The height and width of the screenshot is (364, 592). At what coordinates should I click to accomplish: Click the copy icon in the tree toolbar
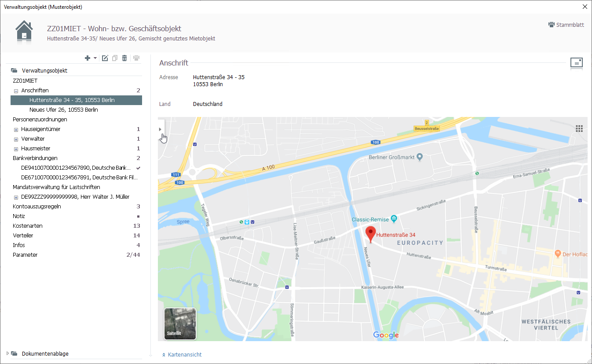(x=115, y=58)
